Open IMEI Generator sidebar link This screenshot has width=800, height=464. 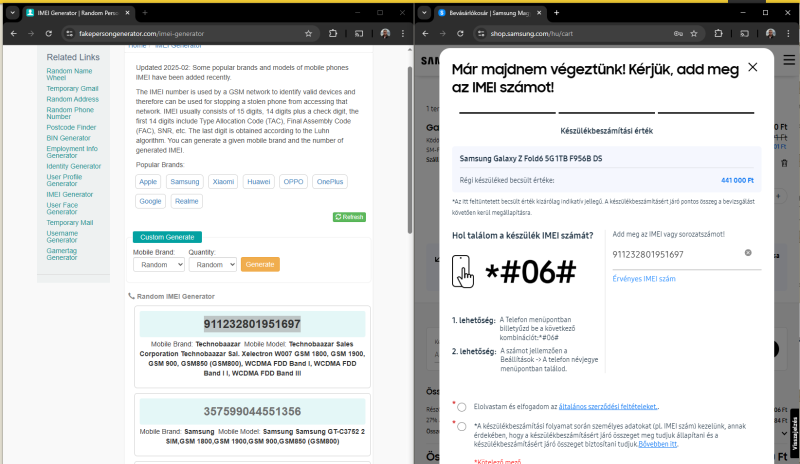click(x=69, y=194)
